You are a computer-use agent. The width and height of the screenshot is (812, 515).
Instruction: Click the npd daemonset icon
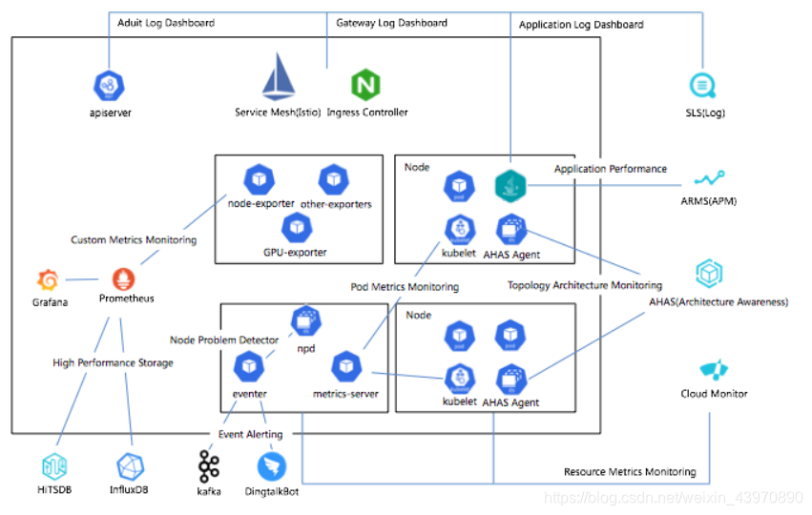tap(306, 320)
